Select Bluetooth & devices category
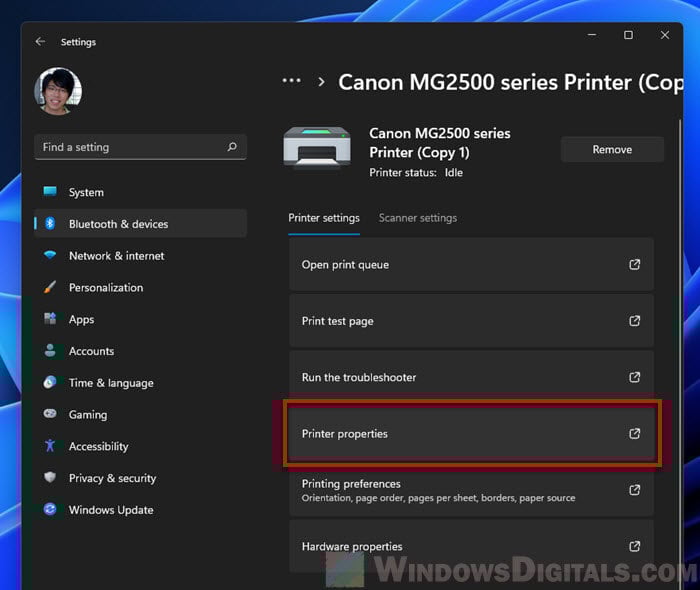The image size is (700, 590). [140, 224]
